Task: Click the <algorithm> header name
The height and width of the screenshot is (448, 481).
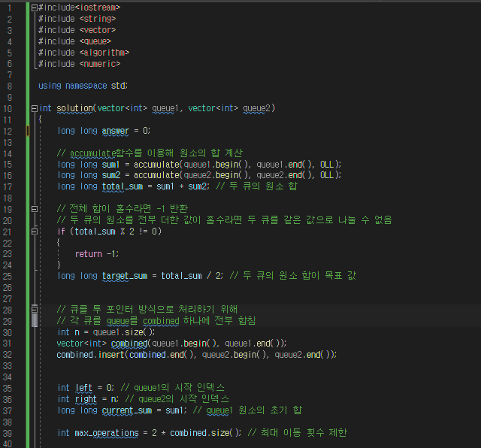Action: click(x=104, y=53)
